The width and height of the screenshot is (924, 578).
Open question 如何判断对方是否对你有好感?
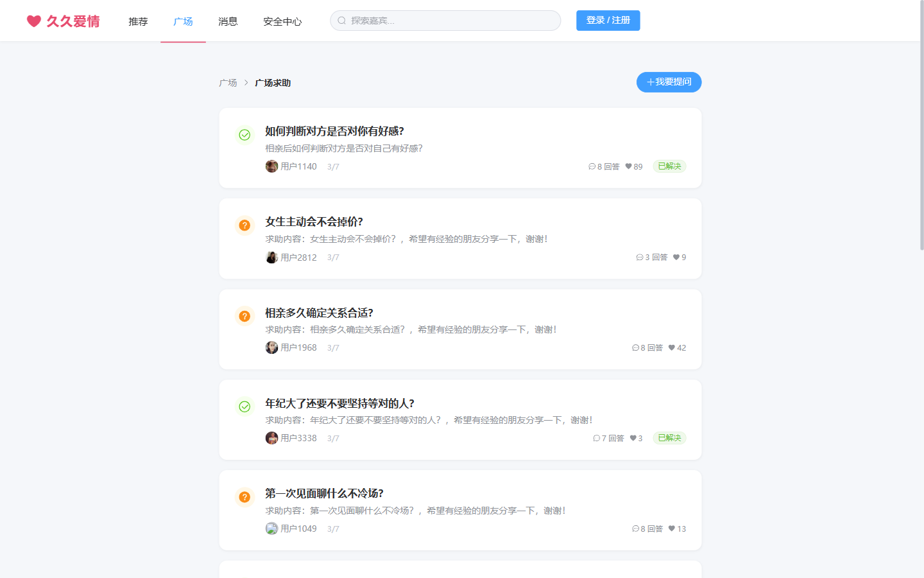tap(334, 131)
